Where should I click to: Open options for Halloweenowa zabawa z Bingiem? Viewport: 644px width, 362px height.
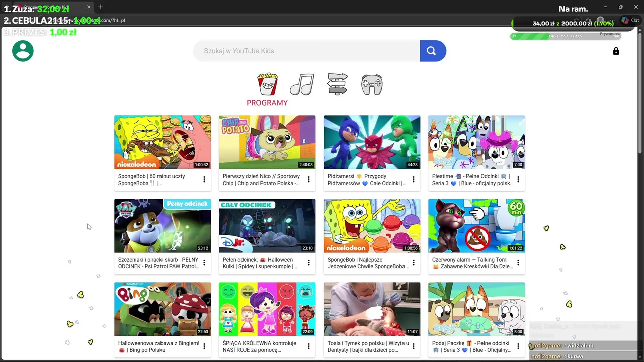pos(204,346)
